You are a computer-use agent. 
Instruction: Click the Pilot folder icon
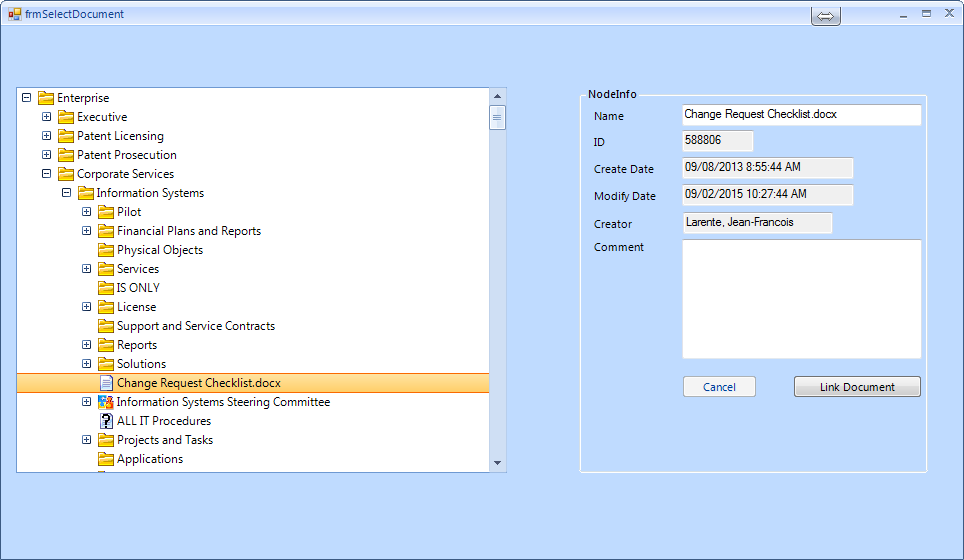pyautogui.click(x=106, y=212)
